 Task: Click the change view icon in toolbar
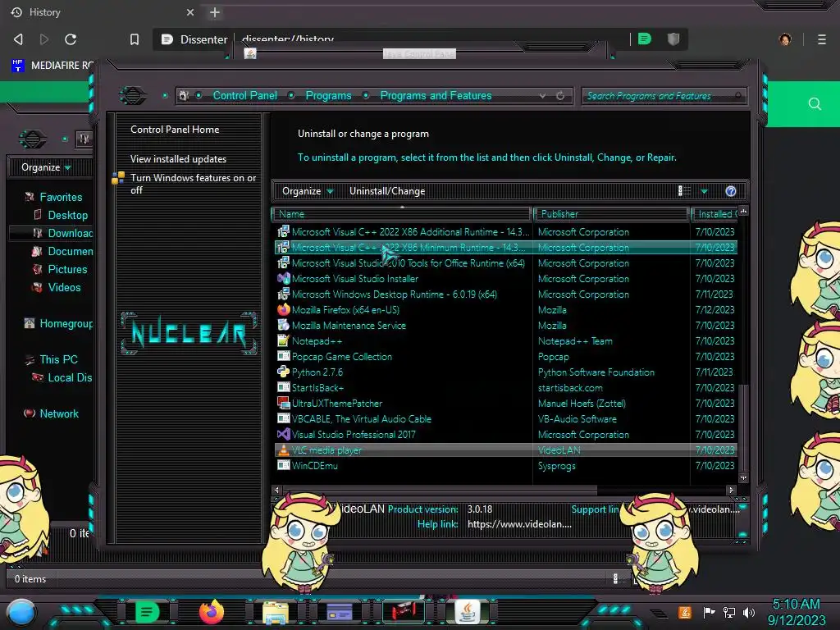[684, 191]
